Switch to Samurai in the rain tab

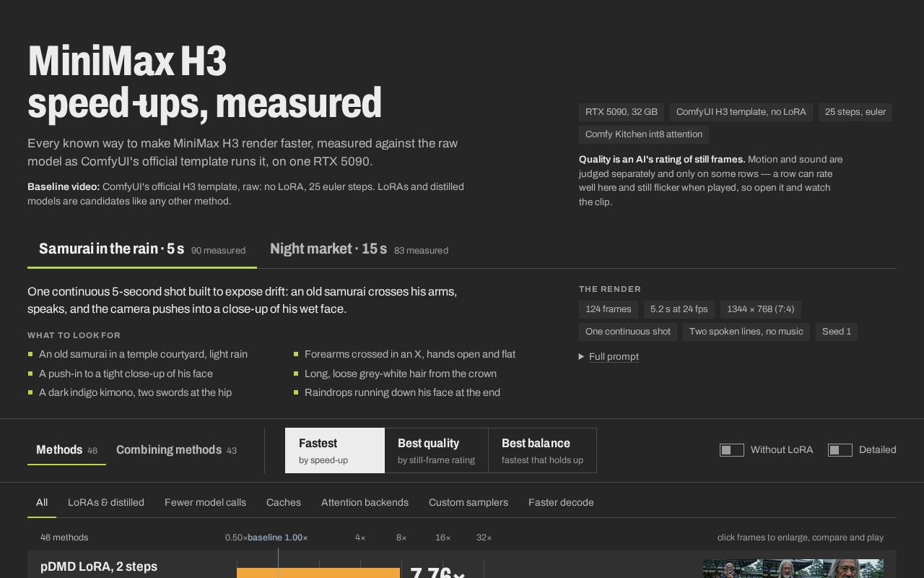click(142, 249)
